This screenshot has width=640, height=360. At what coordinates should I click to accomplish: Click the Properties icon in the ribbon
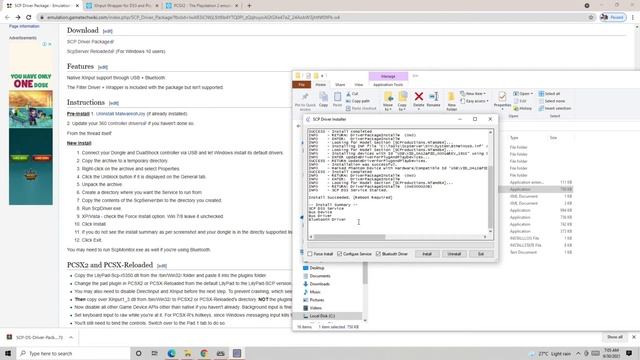click(x=502, y=97)
